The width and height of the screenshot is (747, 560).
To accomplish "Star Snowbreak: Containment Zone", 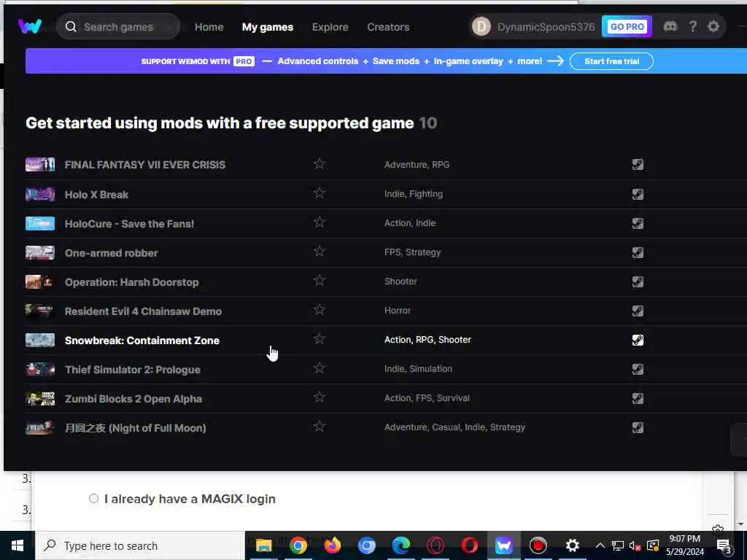I will pos(320,338).
